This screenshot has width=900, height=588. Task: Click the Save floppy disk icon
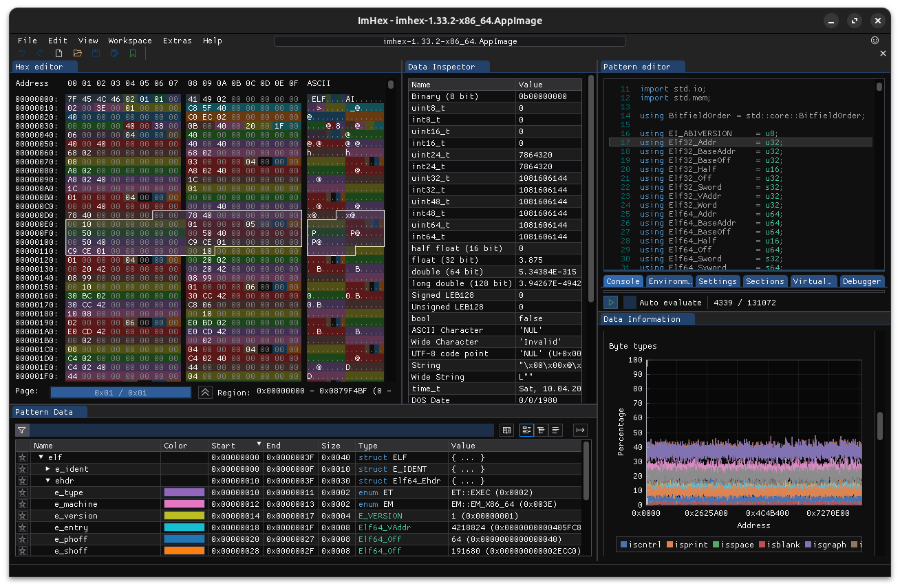tap(96, 53)
